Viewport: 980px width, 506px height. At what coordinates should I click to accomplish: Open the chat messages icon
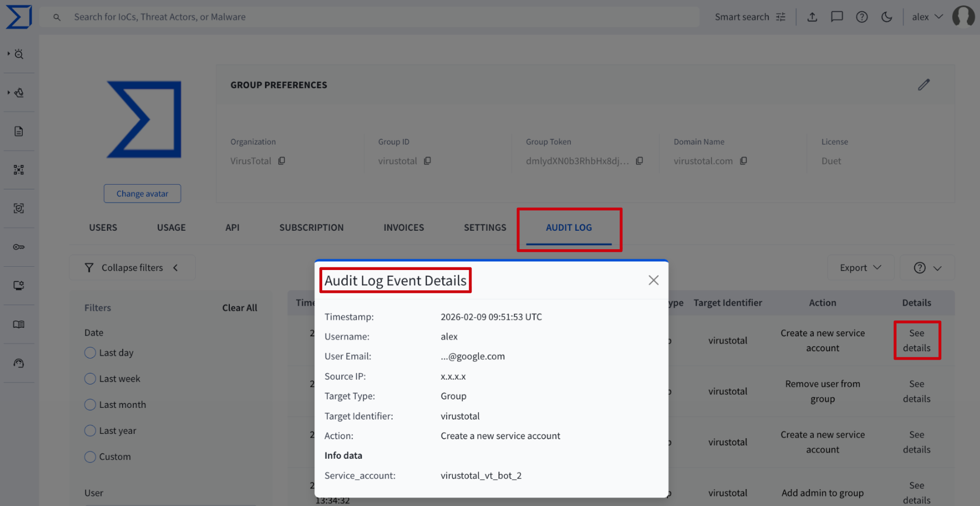point(837,17)
